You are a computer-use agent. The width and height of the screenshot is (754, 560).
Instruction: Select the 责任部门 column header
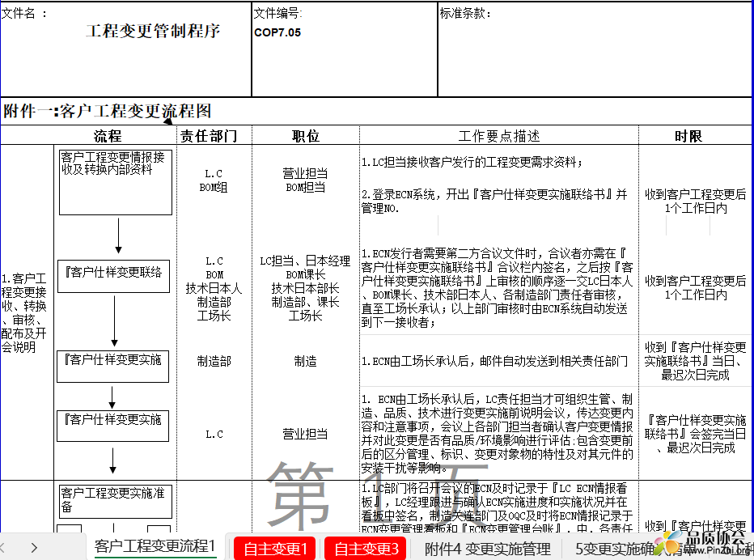click(209, 136)
